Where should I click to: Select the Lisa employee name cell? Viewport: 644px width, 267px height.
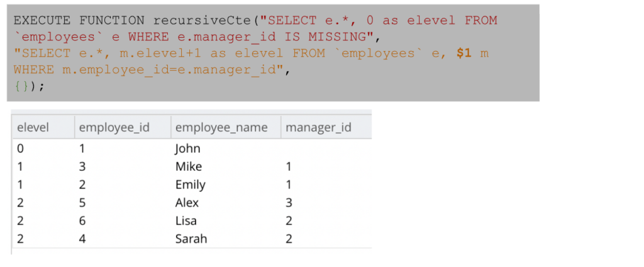pos(186,221)
